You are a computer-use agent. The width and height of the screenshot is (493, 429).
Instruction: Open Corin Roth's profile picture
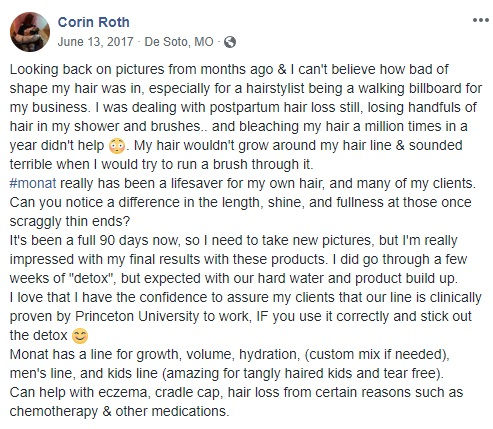pyautogui.click(x=30, y=32)
